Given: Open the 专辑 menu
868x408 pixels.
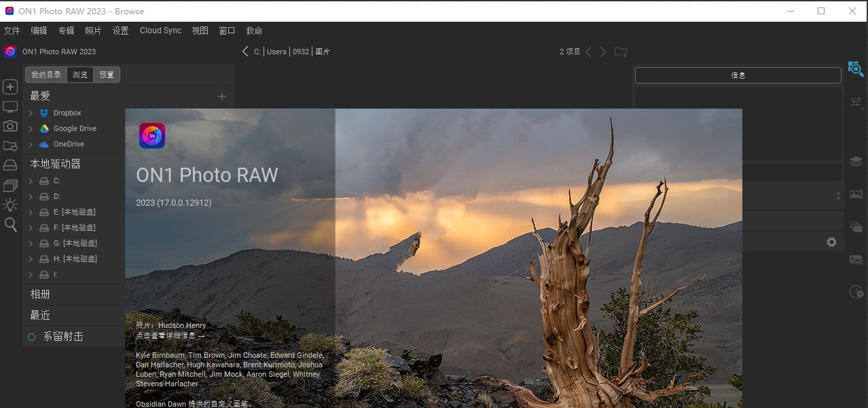Looking at the screenshot, I should [66, 31].
